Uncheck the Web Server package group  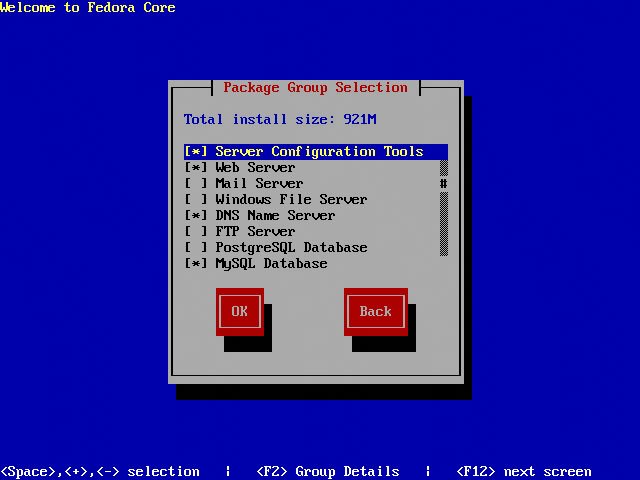[196, 167]
